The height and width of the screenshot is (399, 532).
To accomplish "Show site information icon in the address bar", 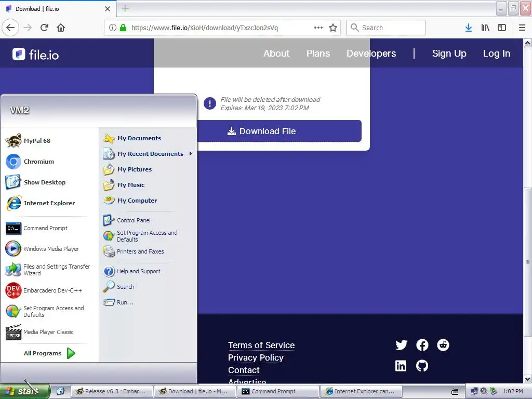I will pyautogui.click(x=113, y=28).
